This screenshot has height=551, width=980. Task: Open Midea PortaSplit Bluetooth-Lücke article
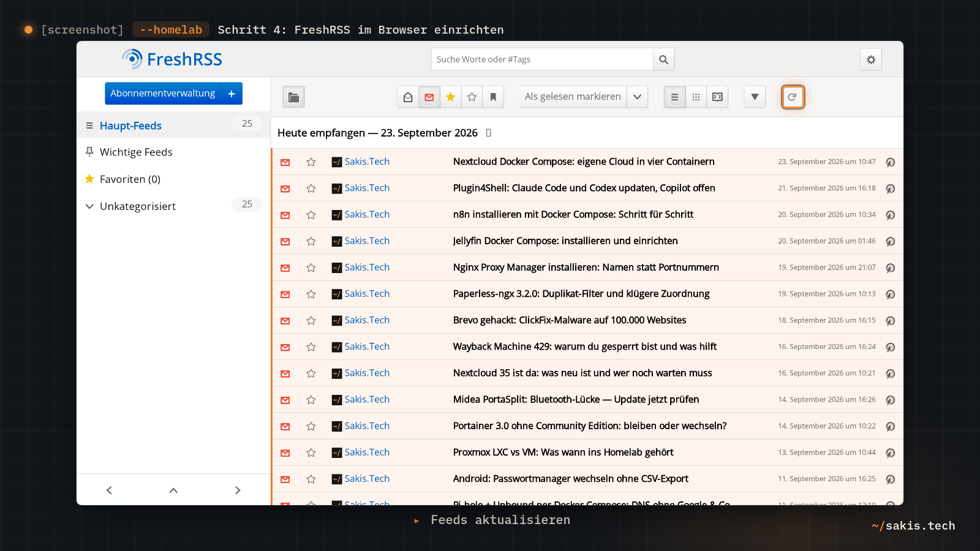tap(576, 399)
